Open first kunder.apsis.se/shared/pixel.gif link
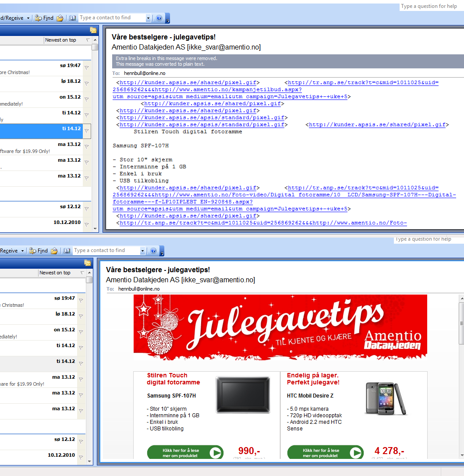The width and height of the screenshot is (464, 476). (x=188, y=82)
